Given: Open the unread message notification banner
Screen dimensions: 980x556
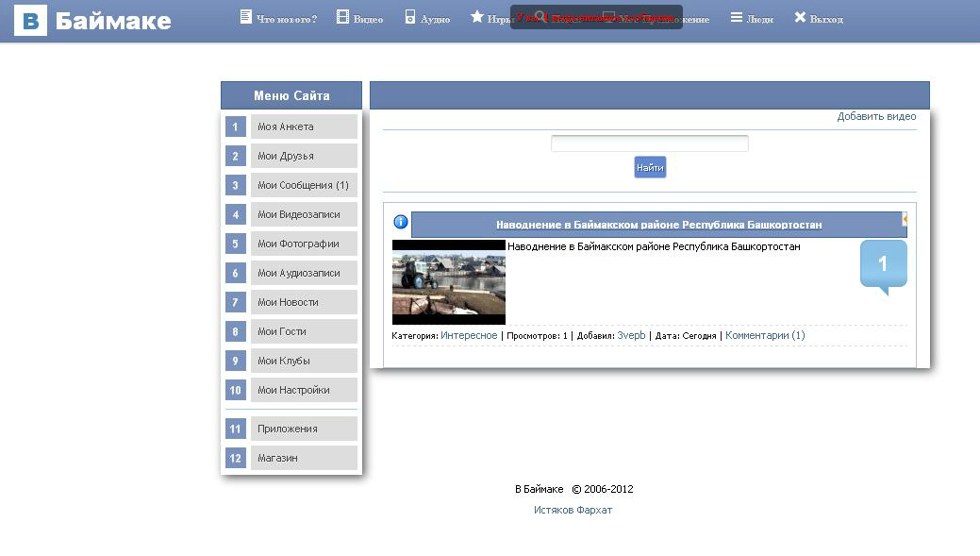Looking at the screenshot, I should pos(596,18).
